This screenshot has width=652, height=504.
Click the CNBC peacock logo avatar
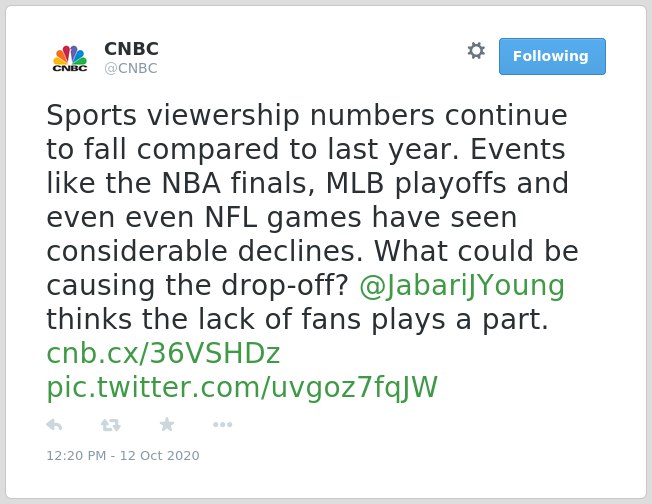click(x=70, y=57)
